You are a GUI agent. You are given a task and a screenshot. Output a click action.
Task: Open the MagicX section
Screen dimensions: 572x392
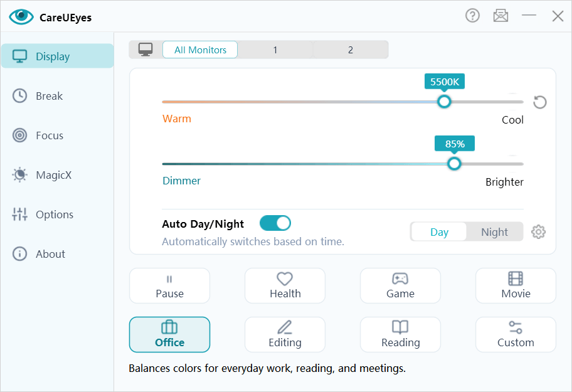coord(58,175)
